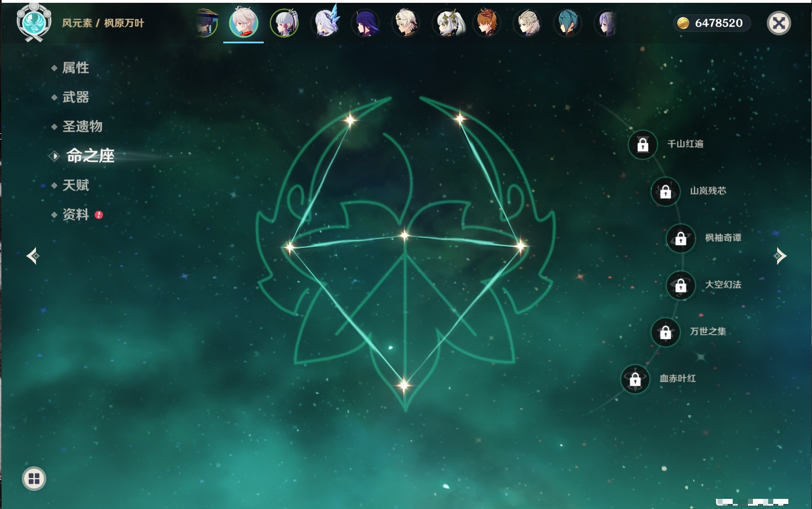Viewport: 812px width, 509px height.
Task: Select the hat-wearing character avatar at the roster start
Action: [x=206, y=23]
